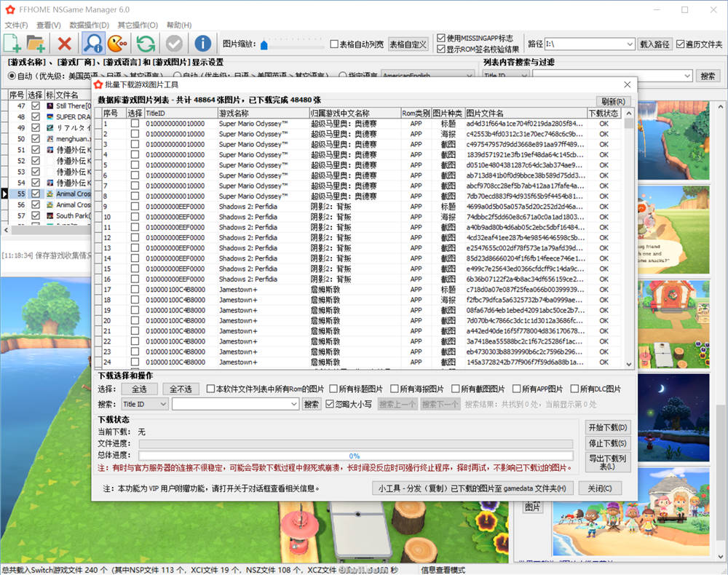Open the dialog's Title ID search-type dropdown

pyautogui.click(x=163, y=404)
